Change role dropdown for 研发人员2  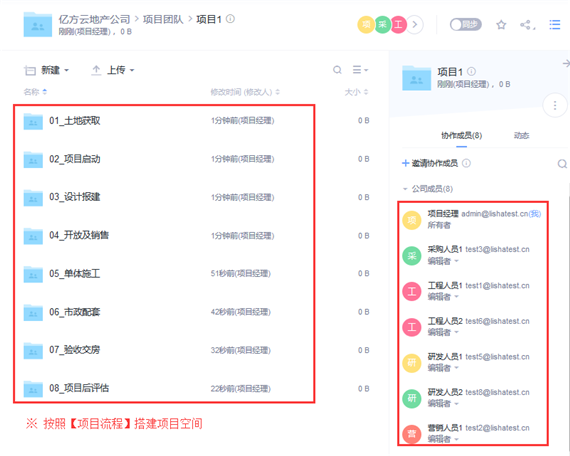[443, 403]
